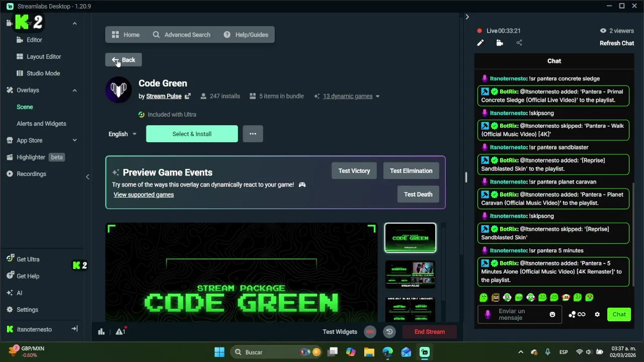This screenshot has width=644, height=362.
Task: Expand the 13 dynamic games dropdown
Action: click(351, 96)
